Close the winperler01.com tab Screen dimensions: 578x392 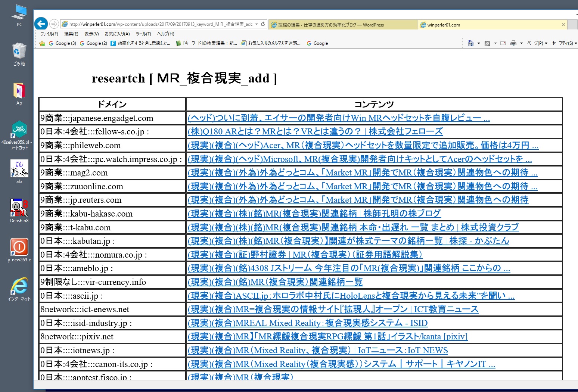coord(563,25)
